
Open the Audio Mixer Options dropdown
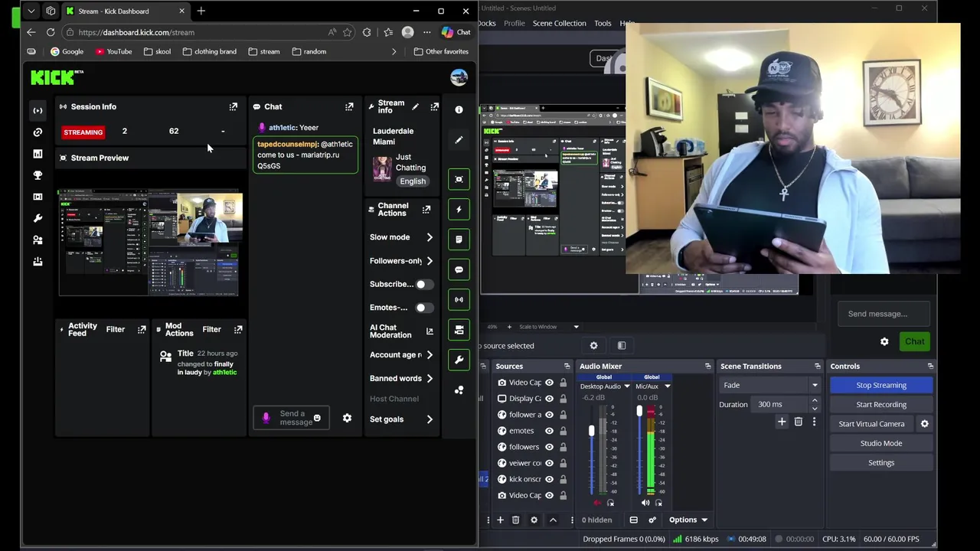[688, 520]
